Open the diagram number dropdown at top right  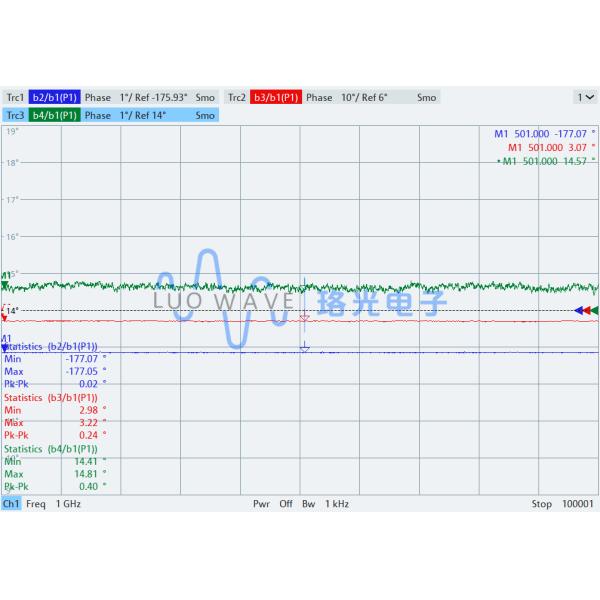(x=584, y=97)
